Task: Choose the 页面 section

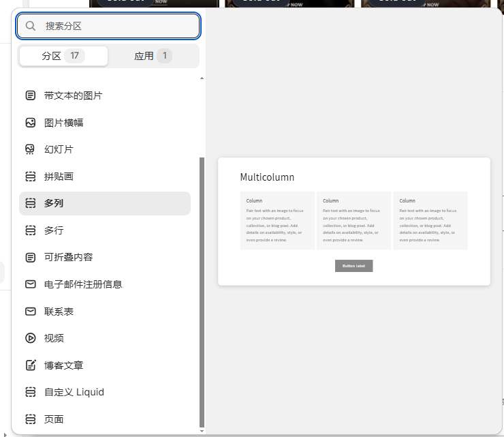Action: click(105, 419)
